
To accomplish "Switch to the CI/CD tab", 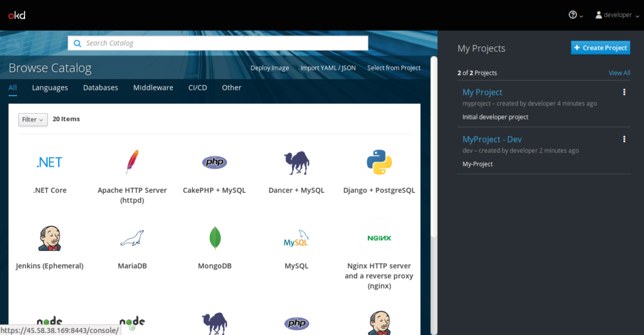I will click(x=197, y=88).
